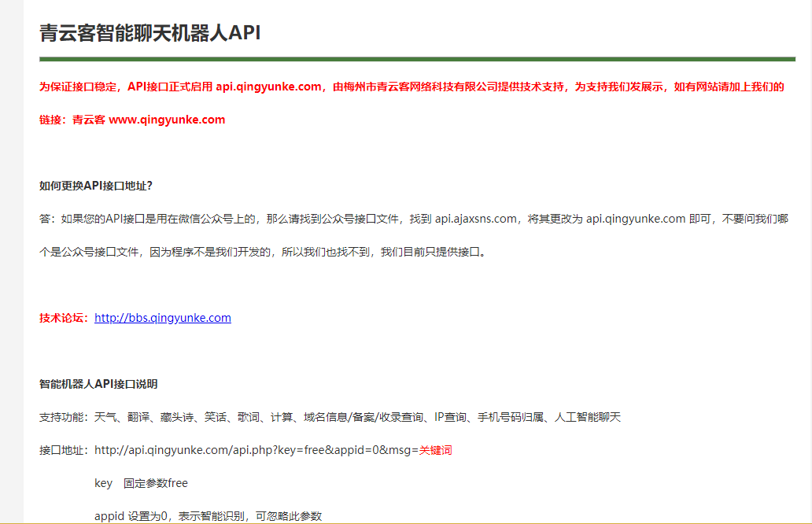This screenshot has height=524, width=812.
Task: Click the red label 技术论坛:
Action: pos(65,318)
